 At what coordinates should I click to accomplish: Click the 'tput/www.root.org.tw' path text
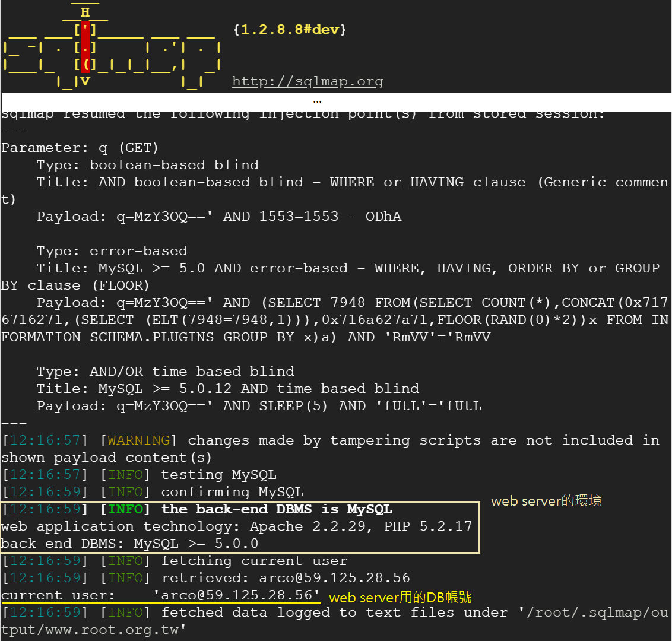93,630
